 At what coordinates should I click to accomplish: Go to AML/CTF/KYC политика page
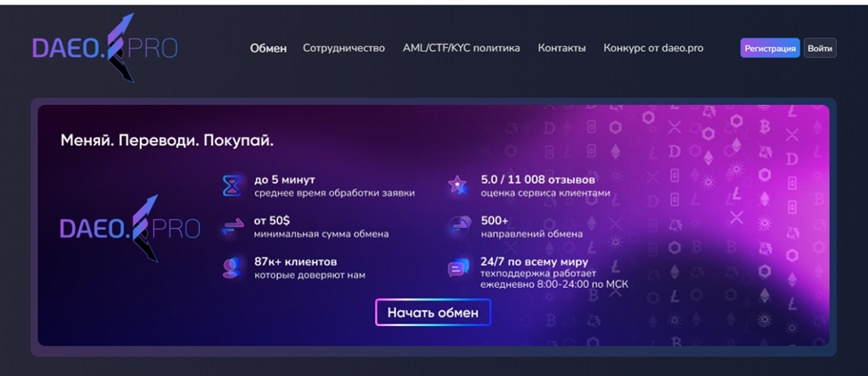[x=461, y=48]
